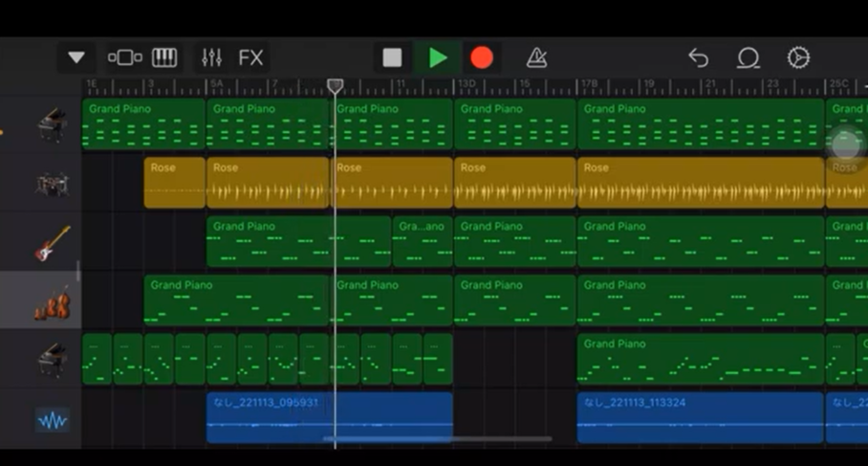
Task: Select lower piano track Grand Piano region at 17B
Action: [x=701, y=359]
